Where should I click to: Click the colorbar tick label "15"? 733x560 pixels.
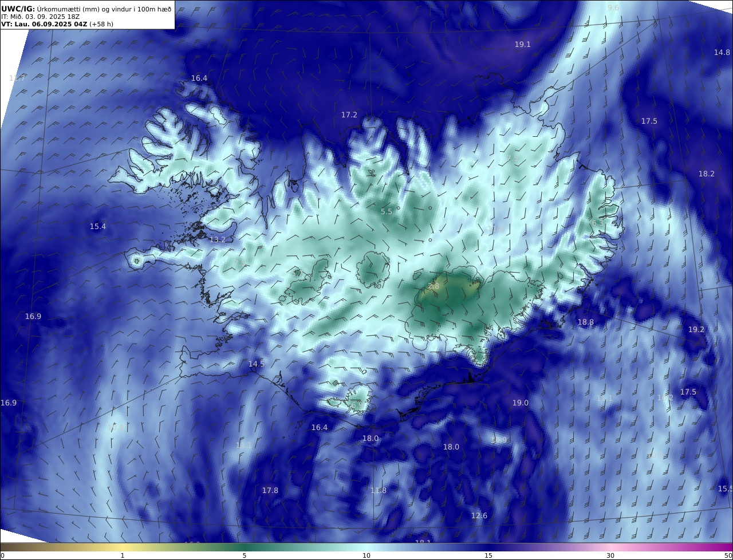click(488, 555)
